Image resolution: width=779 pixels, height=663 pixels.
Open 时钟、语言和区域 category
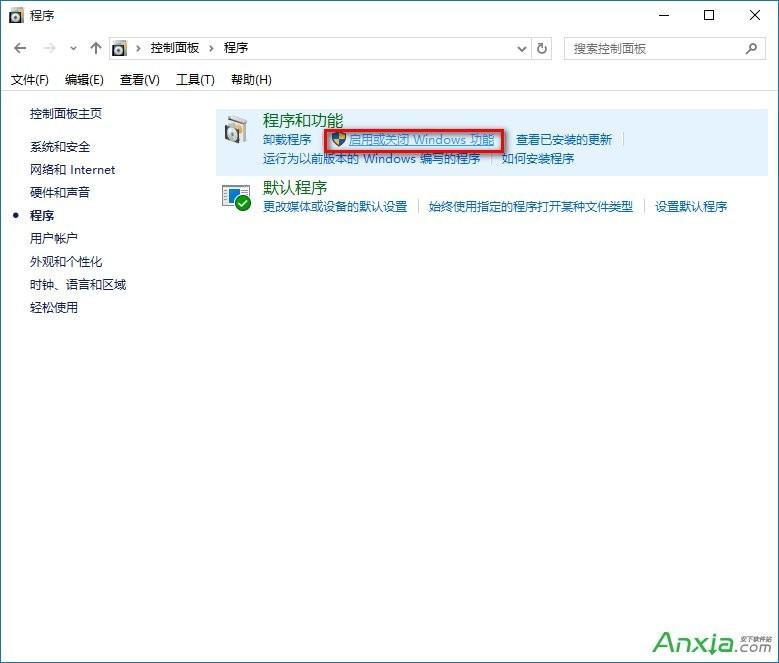pos(78,285)
